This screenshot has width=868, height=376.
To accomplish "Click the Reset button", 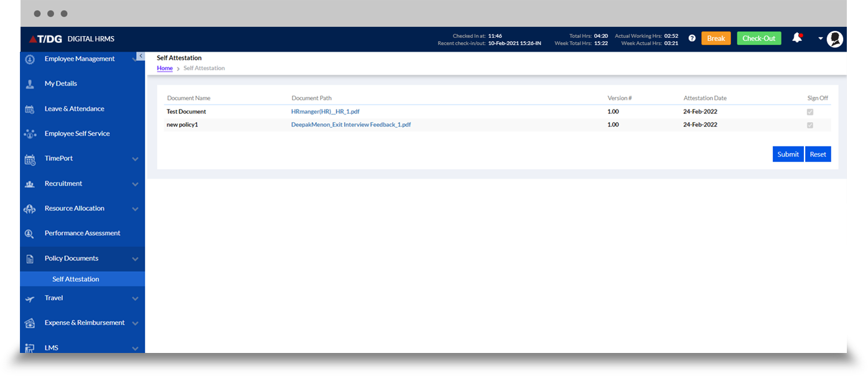I will point(818,154).
